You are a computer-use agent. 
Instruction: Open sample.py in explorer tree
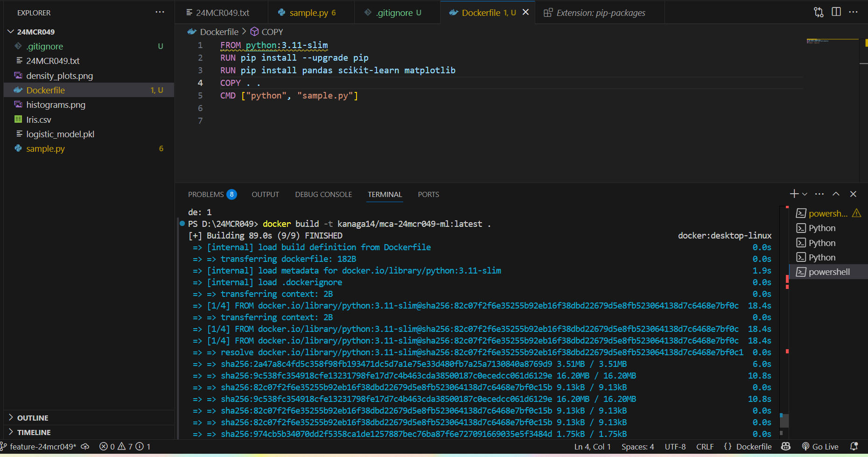pos(45,148)
